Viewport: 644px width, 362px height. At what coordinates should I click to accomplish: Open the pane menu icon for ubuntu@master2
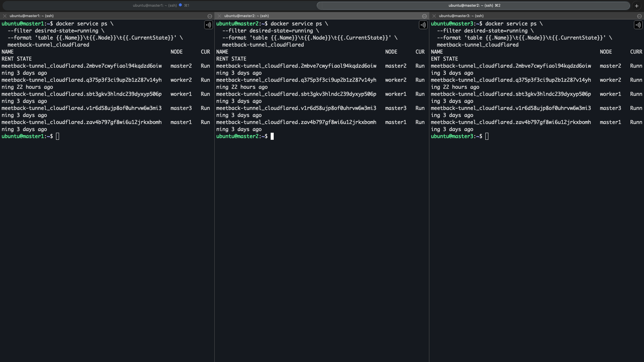click(x=424, y=16)
